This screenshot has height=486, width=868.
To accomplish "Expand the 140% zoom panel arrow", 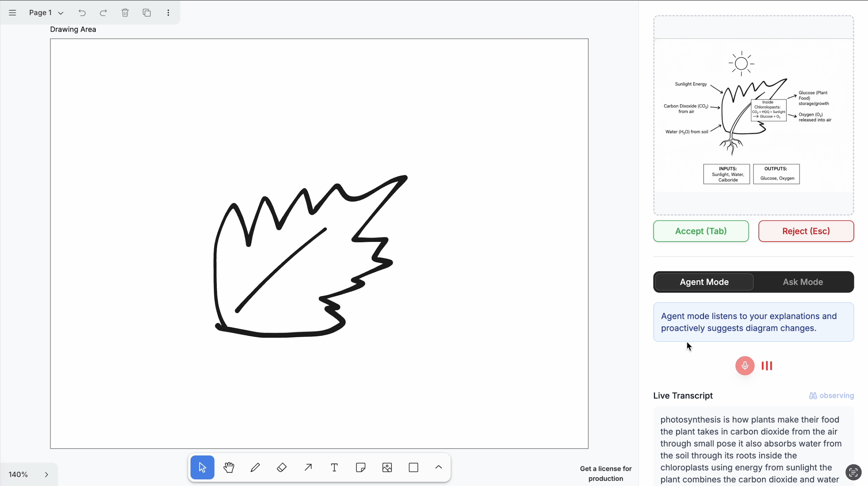I will [x=47, y=475].
